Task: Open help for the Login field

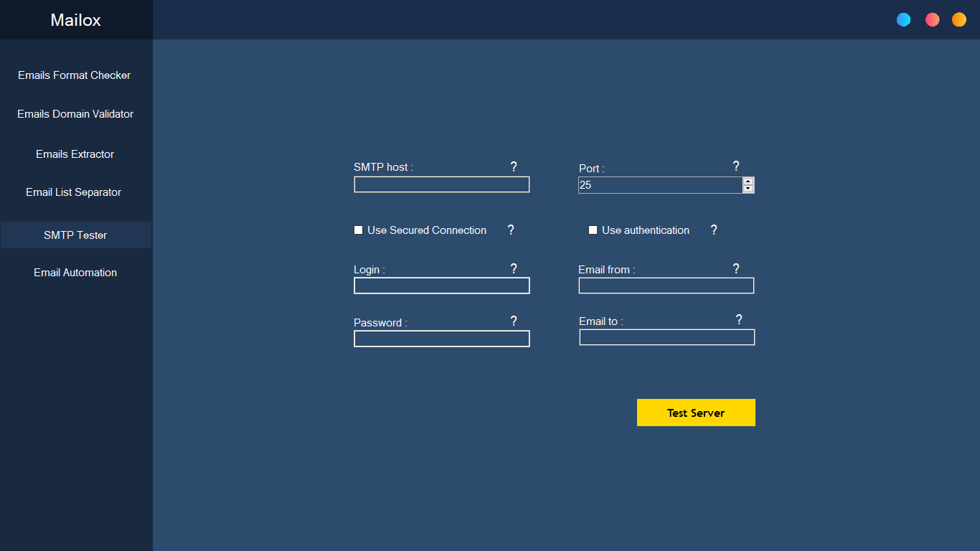Action: pos(513,268)
